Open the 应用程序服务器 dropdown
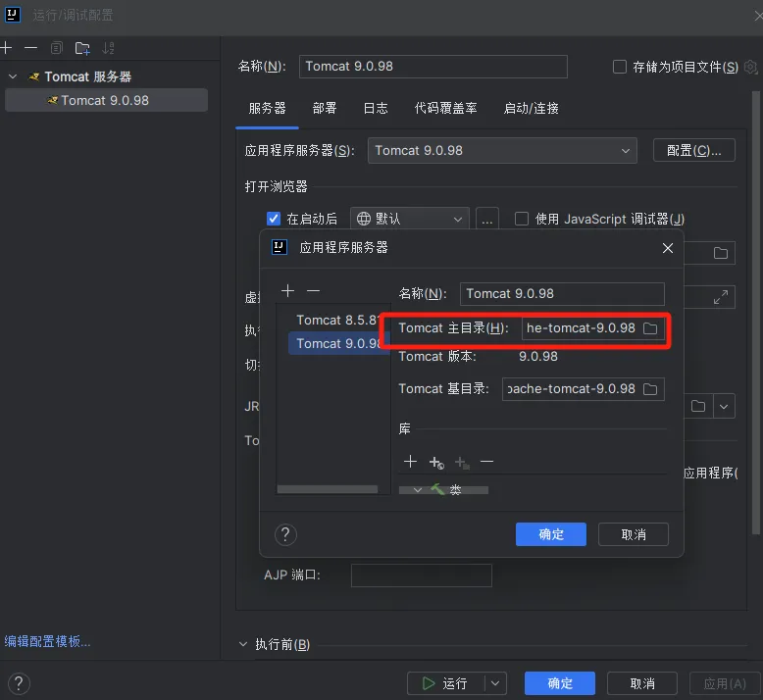Screen dimensions: 763x700 pos(502,150)
